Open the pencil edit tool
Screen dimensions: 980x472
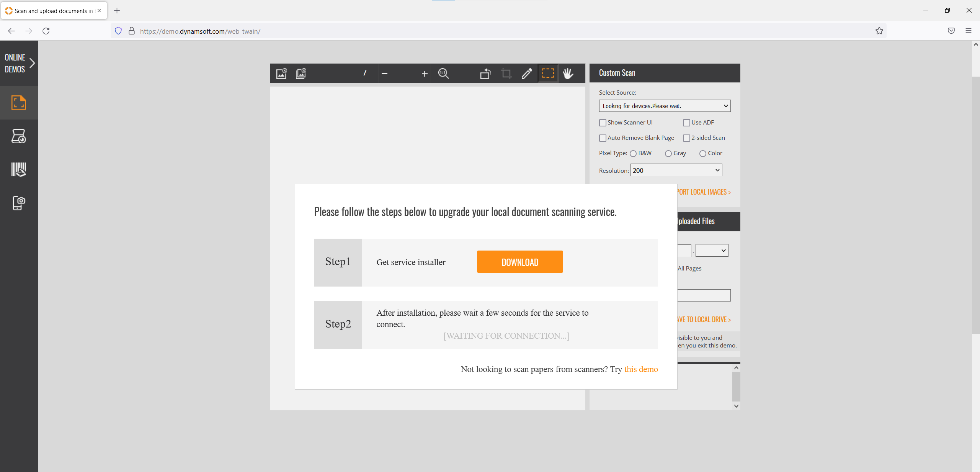click(x=527, y=73)
